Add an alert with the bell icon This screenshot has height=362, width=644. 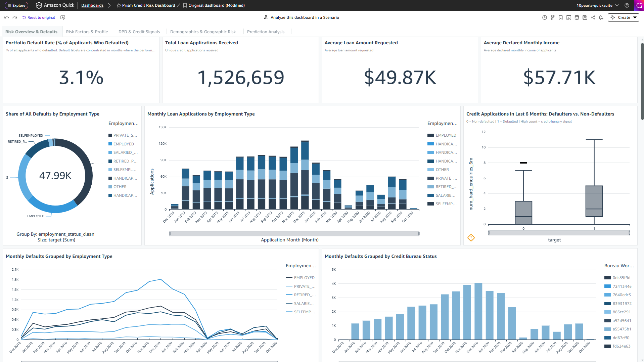pyautogui.click(x=601, y=17)
